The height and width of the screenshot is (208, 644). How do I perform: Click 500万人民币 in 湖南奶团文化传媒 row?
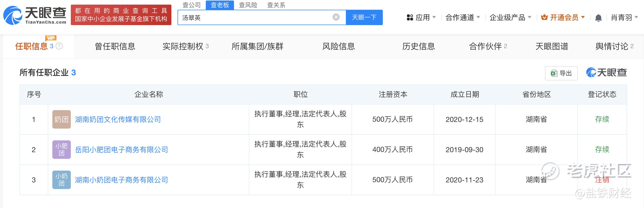point(393,119)
